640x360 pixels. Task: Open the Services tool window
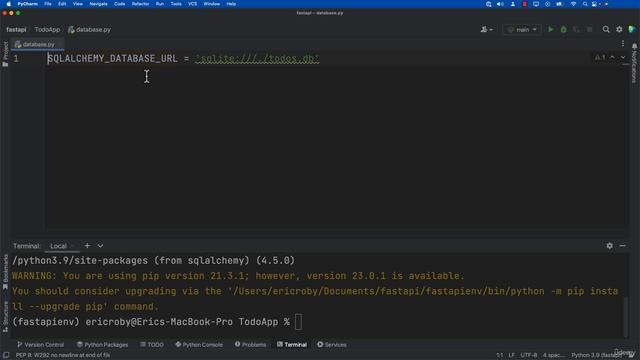click(x=332, y=344)
